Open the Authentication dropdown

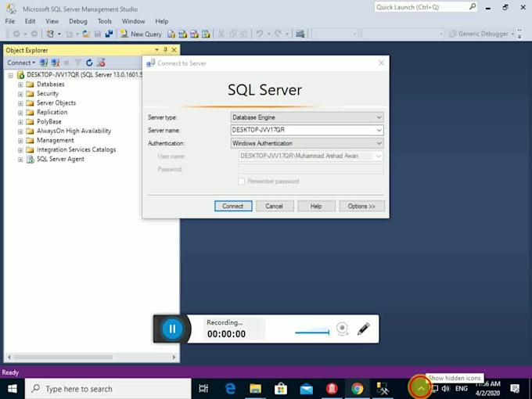point(307,143)
